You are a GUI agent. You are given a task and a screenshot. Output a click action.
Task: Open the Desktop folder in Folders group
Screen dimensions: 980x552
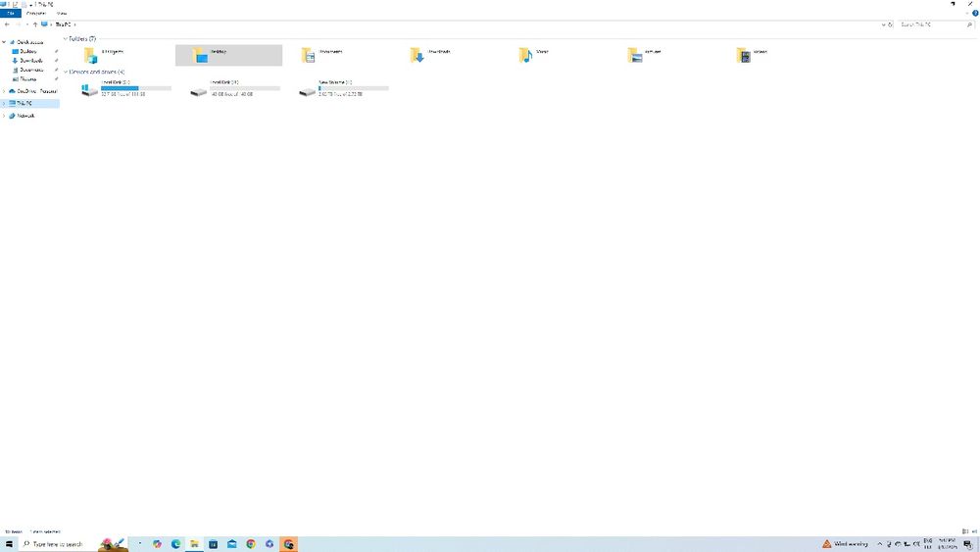pyautogui.click(x=228, y=55)
